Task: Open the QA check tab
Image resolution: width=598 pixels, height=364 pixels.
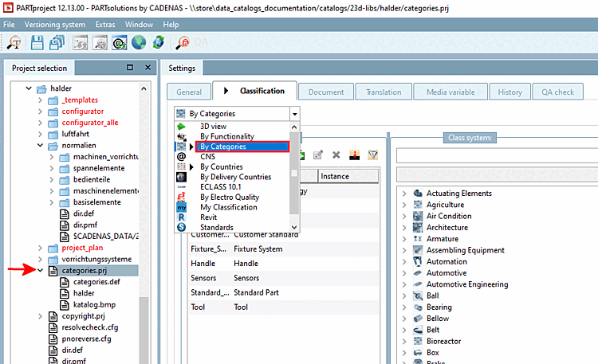Action: (557, 92)
